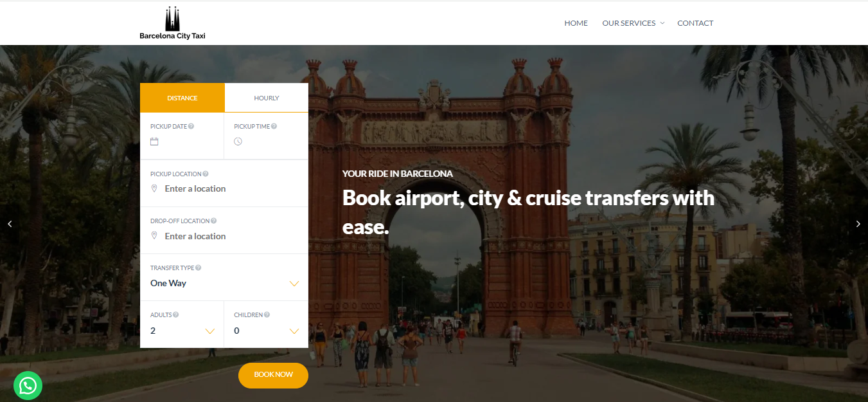Viewport: 868px width, 402px height.
Task: Expand the Children count dropdown
Action: click(x=294, y=331)
